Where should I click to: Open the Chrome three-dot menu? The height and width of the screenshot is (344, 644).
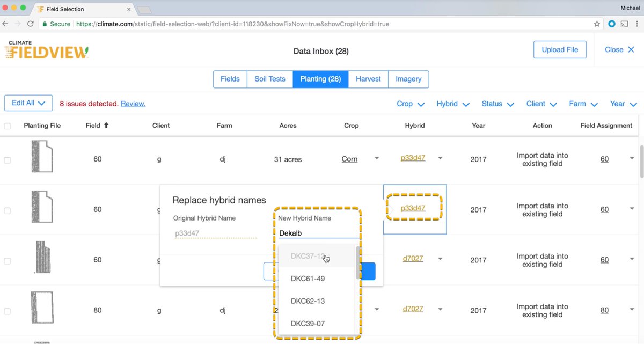click(637, 24)
